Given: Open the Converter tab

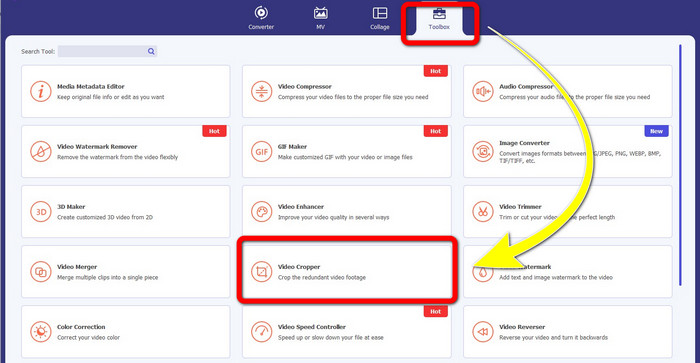Looking at the screenshot, I should (261, 18).
